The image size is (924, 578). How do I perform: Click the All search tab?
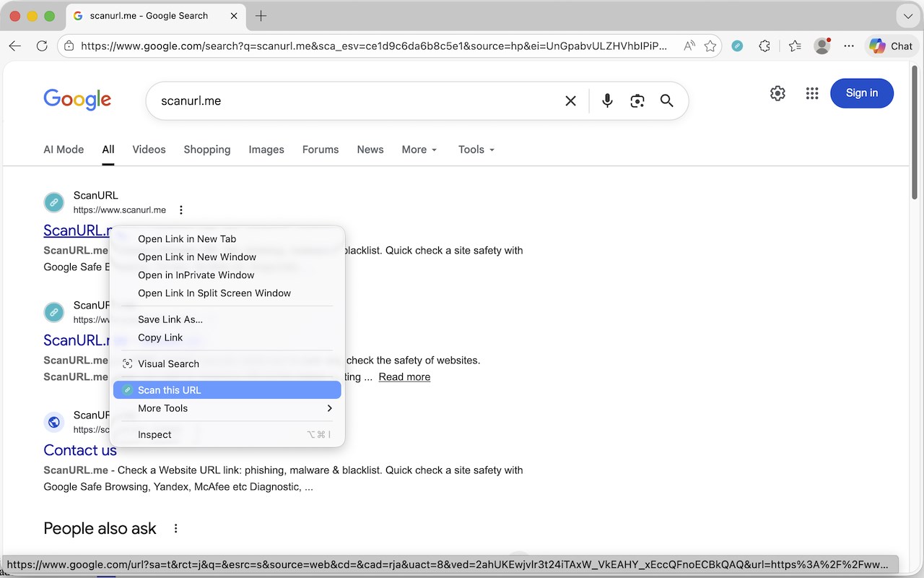pyautogui.click(x=108, y=150)
